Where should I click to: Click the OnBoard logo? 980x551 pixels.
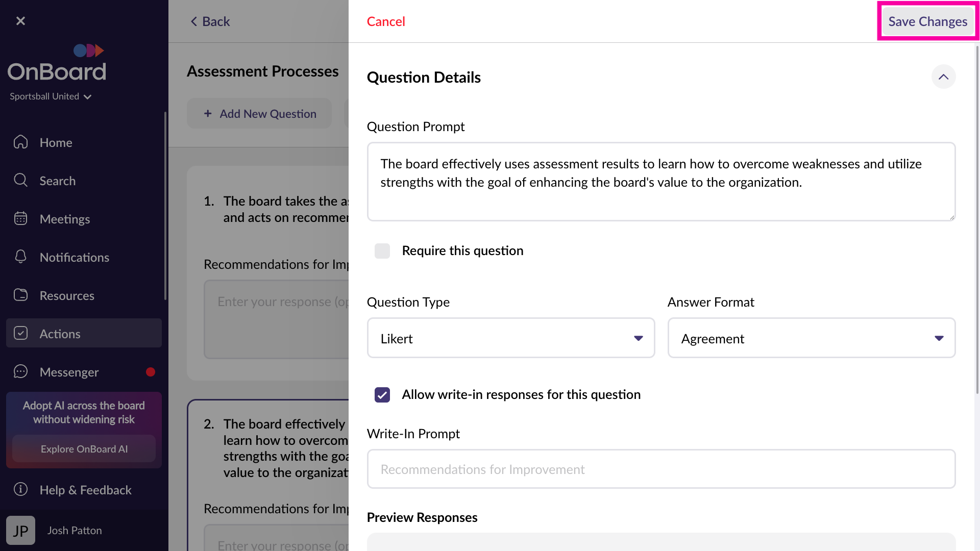57,63
